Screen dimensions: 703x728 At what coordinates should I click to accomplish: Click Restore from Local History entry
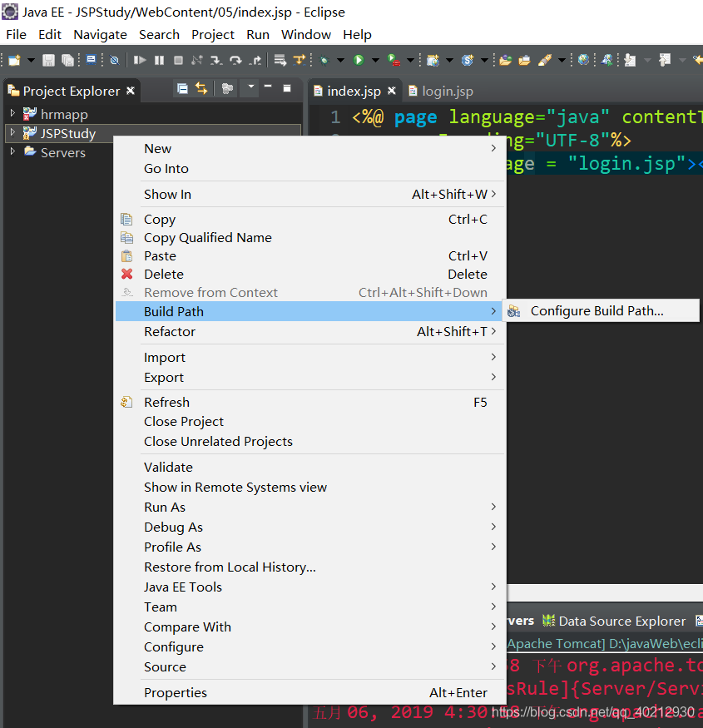pos(310,567)
